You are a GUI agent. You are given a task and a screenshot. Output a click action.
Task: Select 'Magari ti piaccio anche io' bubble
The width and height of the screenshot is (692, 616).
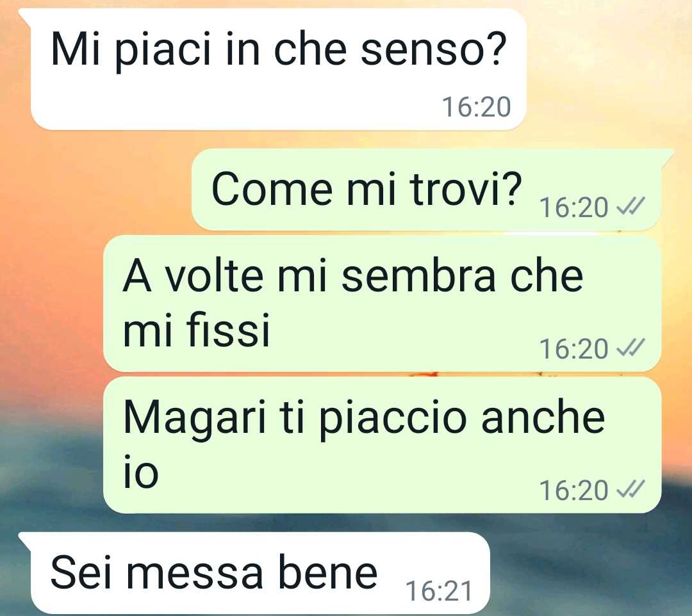coord(382,445)
